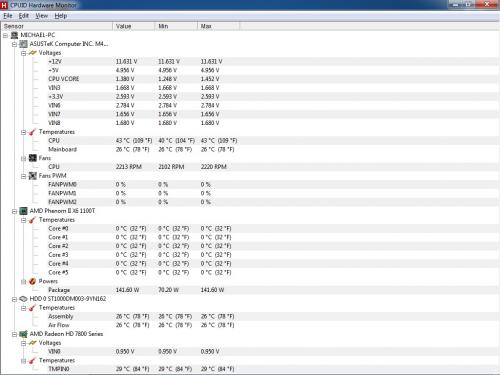Click the Min column header

click(176, 26)
